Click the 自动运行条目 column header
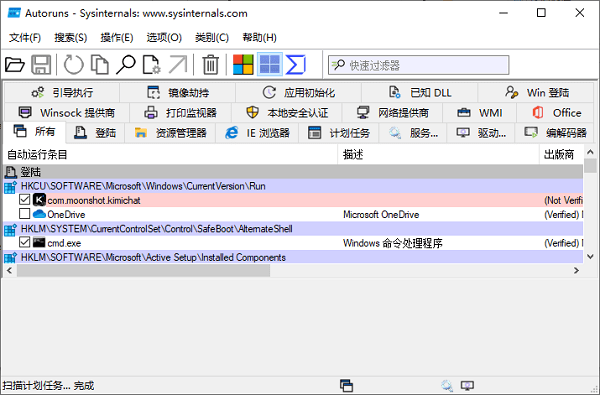600x395 pixels. point(170,154)
